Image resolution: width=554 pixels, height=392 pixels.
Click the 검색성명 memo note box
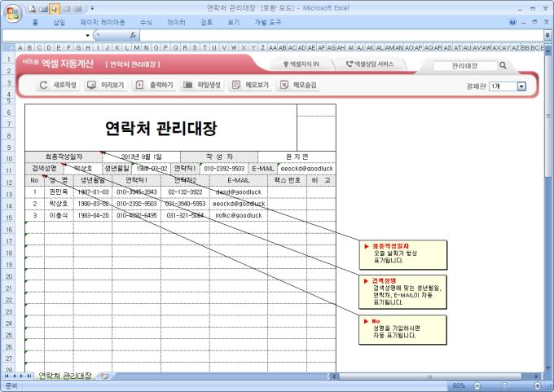click(402, 292)
